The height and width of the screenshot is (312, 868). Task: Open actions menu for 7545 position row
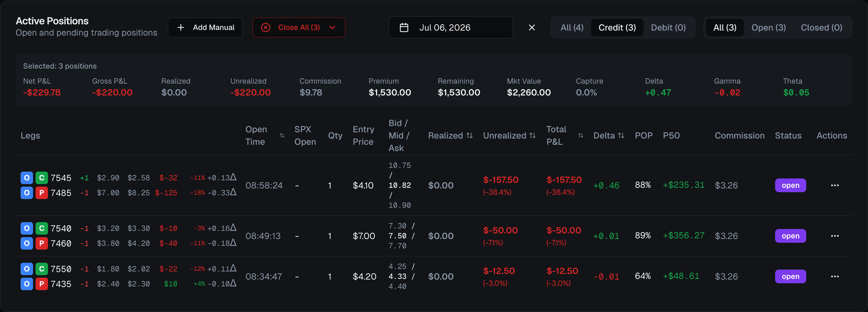(835, 185)
